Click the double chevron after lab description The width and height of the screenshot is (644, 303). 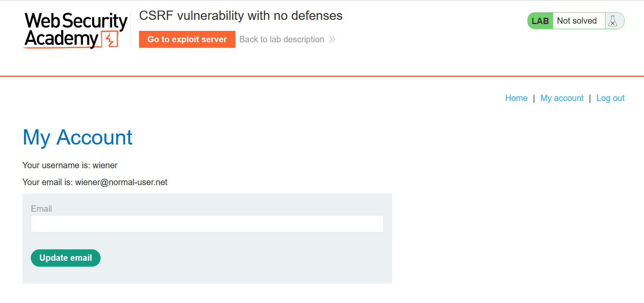(332, 39)
